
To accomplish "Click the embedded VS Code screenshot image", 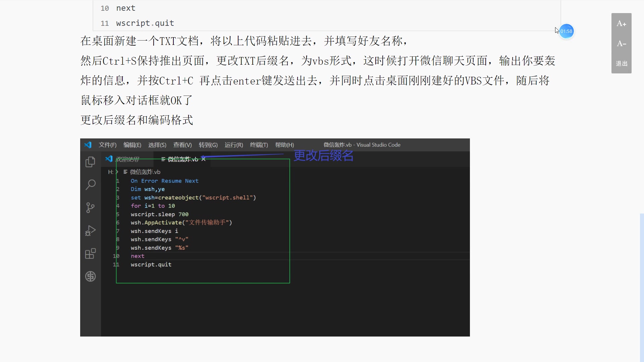I will (275, 237).
